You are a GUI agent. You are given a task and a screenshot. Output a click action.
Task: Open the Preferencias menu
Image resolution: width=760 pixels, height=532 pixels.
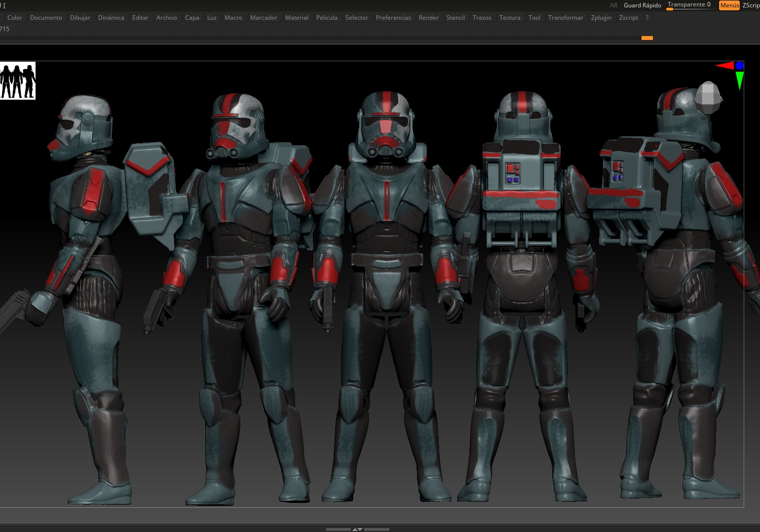click(x=393, y=18)
